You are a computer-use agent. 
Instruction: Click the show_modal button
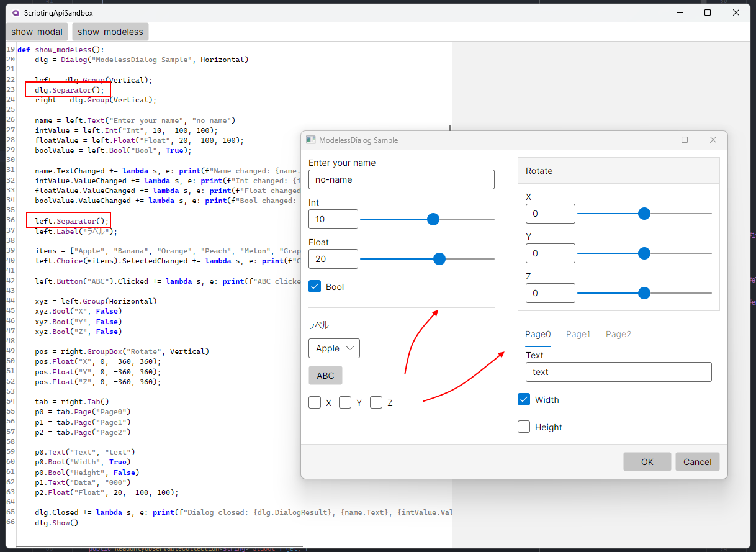pyautogui.click(x=37, y=32)
